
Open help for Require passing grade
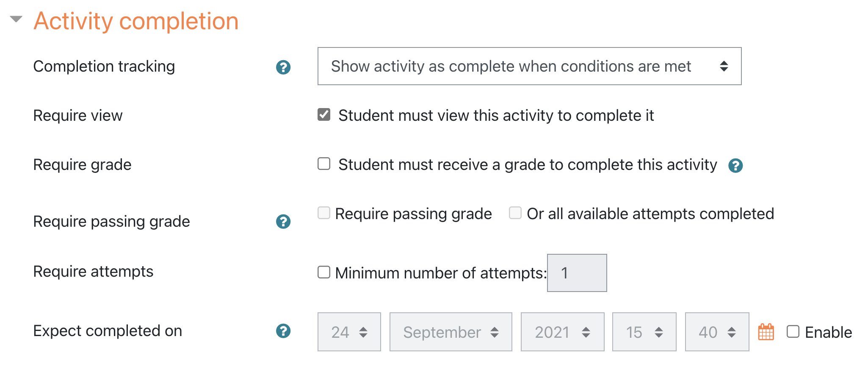(283, 221)
